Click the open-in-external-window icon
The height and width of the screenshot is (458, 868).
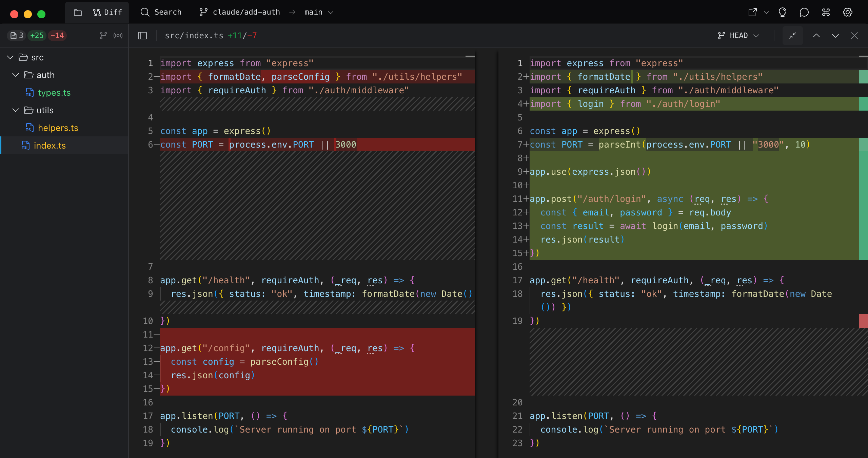[752, 13]
